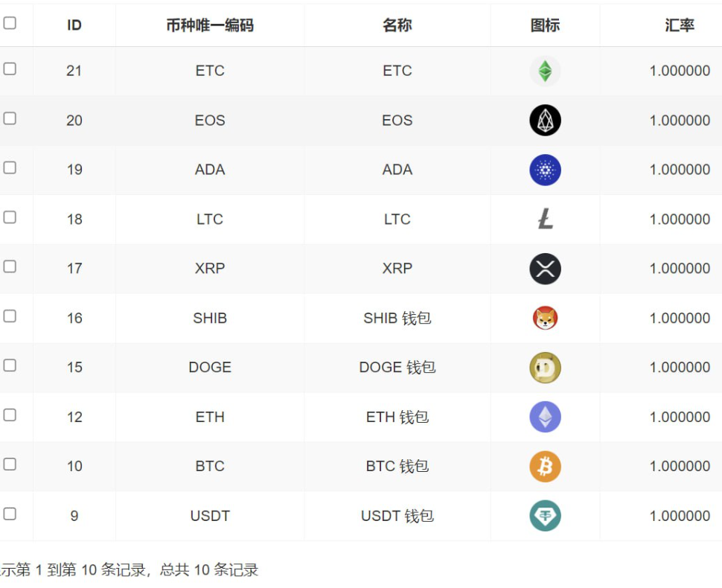Tick the checkbox for ID 9 USDT

tap(10, 514)
